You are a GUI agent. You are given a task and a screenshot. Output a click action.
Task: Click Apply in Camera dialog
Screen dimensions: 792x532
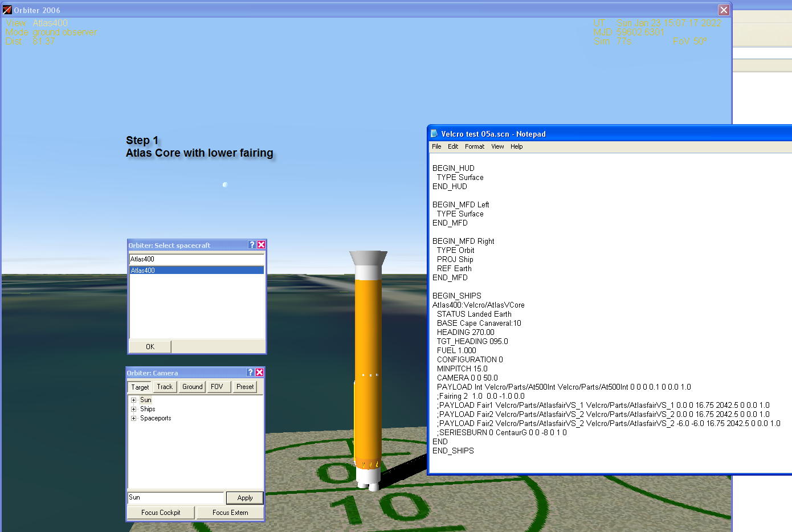tap(245, 498)
